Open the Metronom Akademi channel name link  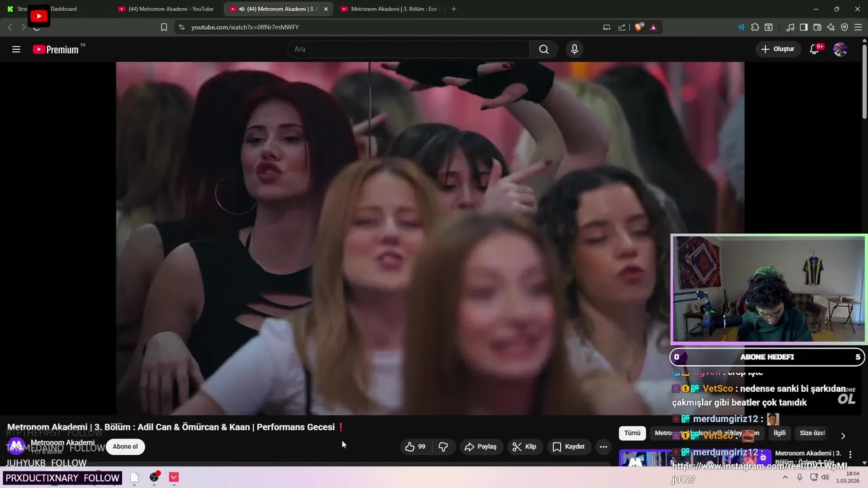pyautogui.click(x=62, y=443)
